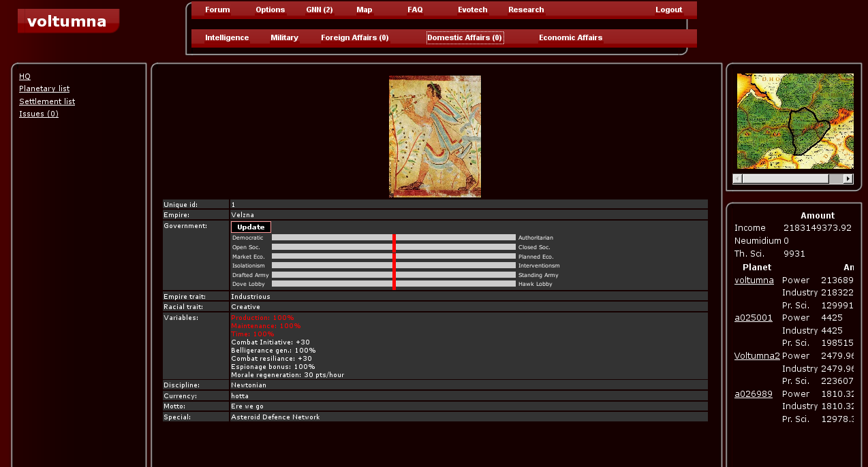Select the Neumidium amount value

point(786,240)
